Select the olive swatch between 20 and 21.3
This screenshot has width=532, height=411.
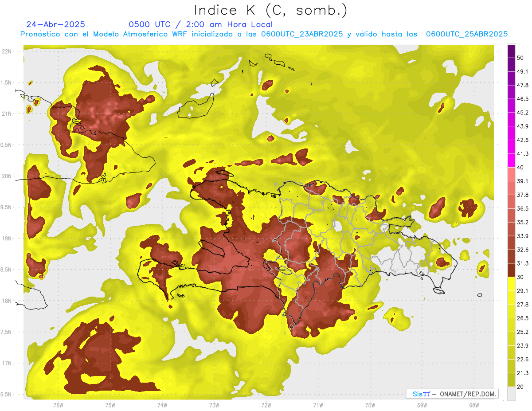pos(511,380)
